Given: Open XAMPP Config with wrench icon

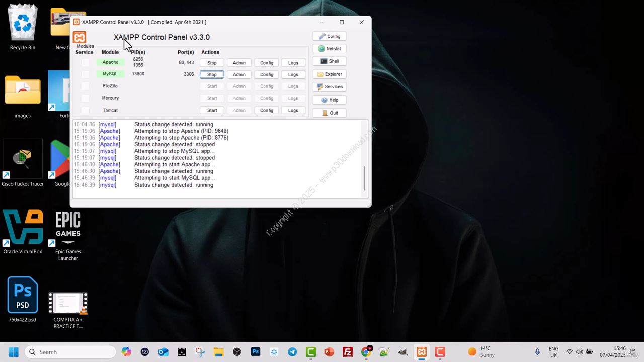Looking at the screenshot, I should [329, 36].
